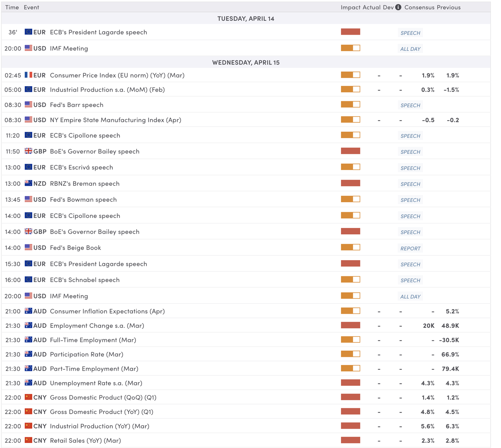Open the Gross Domestic Product (QoQ) (Q1) event
Screen dimensions: 501x448
point(103,398)
